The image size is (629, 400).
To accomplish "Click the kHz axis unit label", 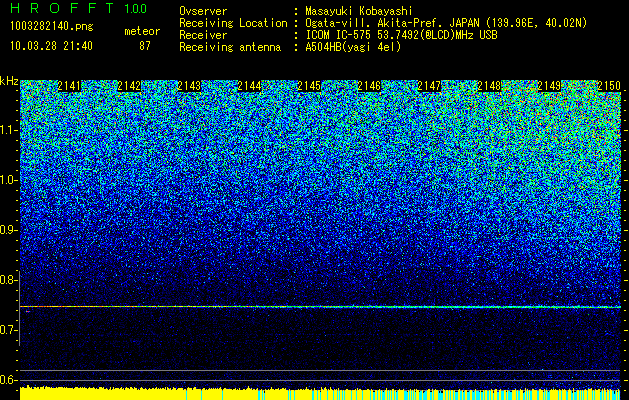I will 9,81.
